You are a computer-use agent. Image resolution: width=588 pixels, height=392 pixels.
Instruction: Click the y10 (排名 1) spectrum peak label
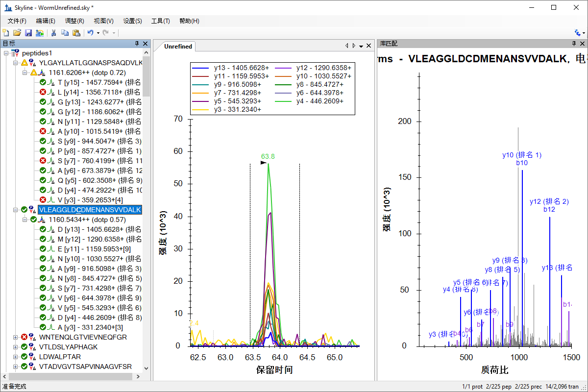click(522, 155)
